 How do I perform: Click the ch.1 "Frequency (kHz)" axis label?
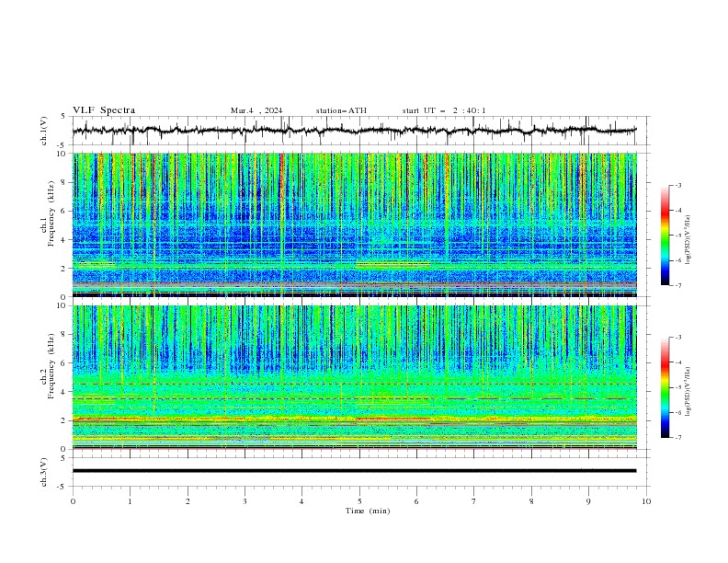51,213
